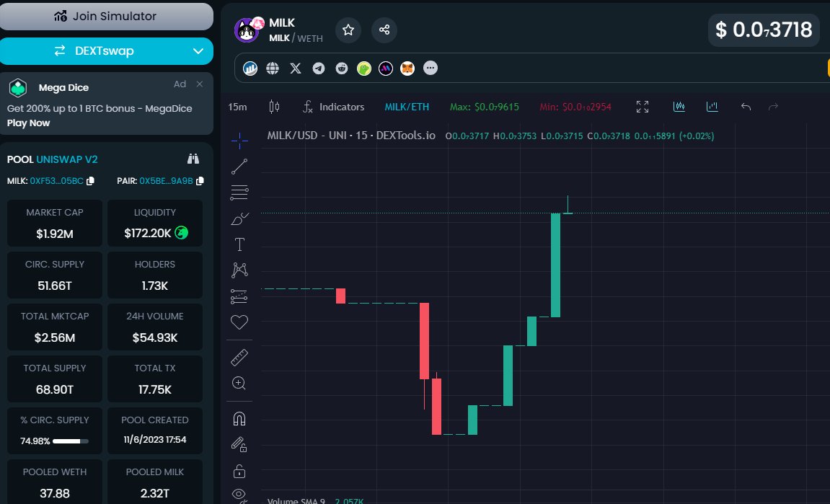Select the crosshair cursor tool

239,141
